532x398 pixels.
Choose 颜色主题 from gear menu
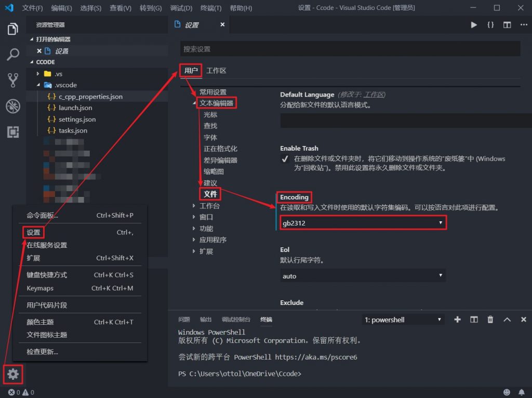click(x=79, y=322)
